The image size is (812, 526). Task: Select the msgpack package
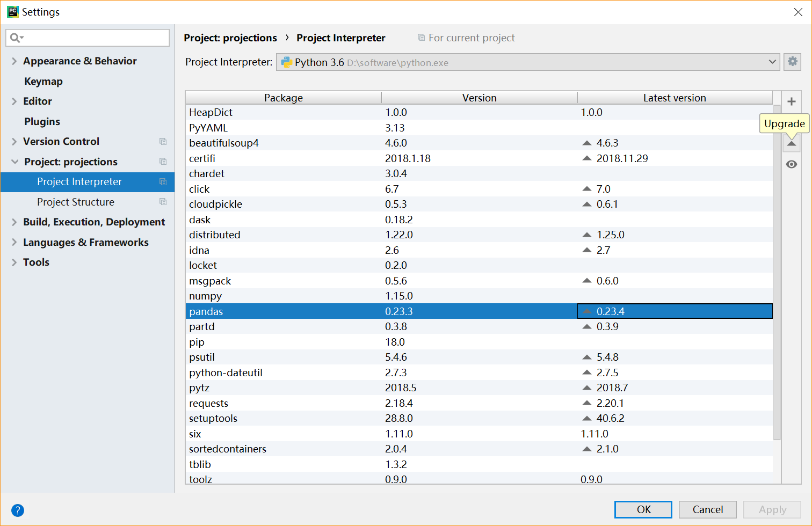[x=479, y=281]
